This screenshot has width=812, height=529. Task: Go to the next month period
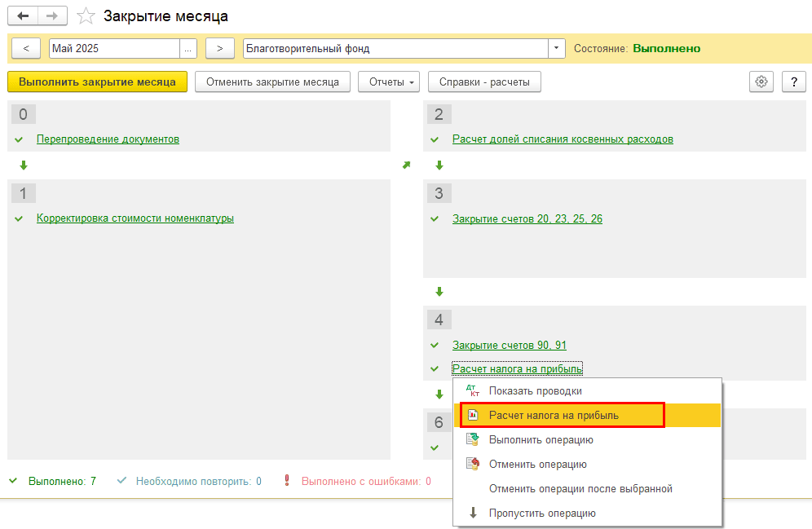click(220, 49)
